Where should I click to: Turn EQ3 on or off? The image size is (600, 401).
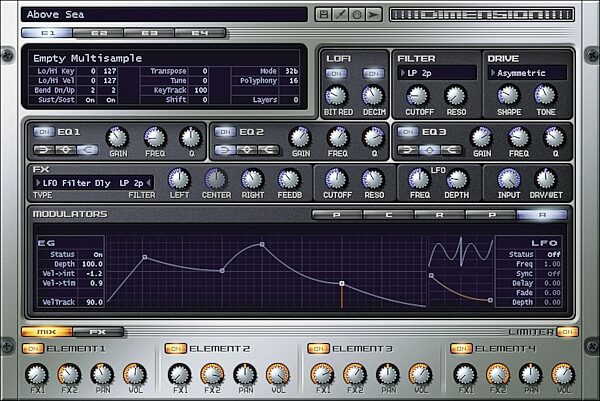[408, 132]
